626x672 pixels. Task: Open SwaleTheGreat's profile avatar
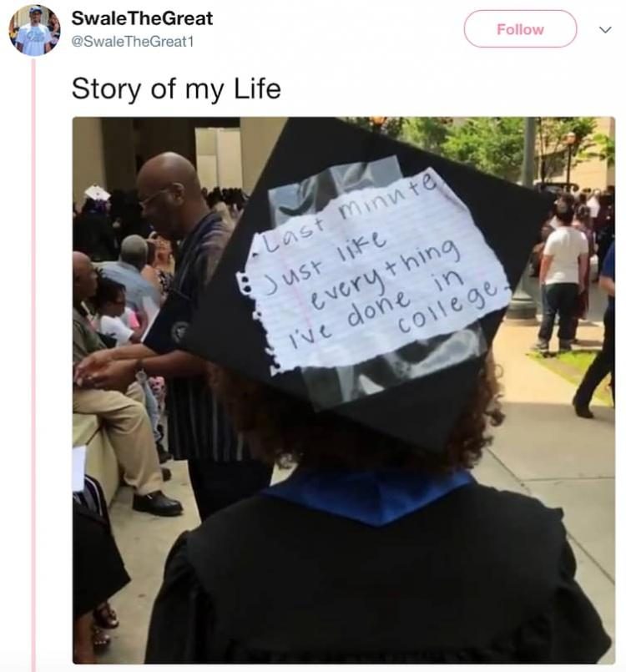pos(34,30)
